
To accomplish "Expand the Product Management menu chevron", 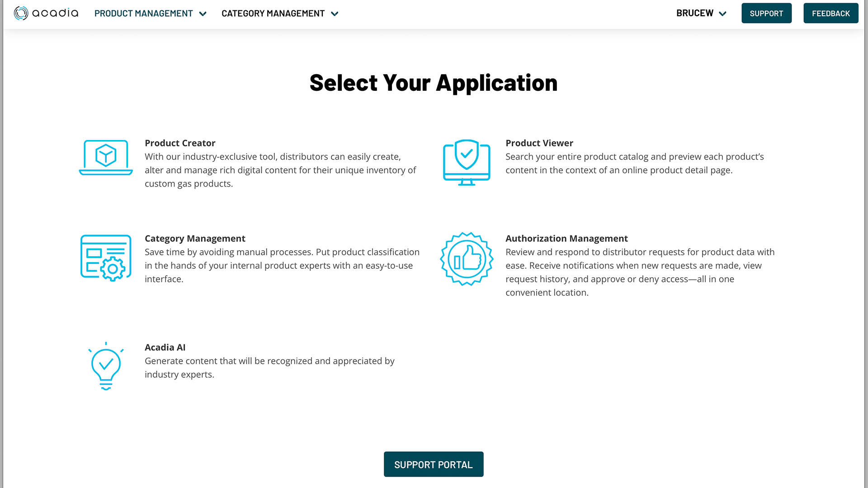I will [x=203, y=14].
